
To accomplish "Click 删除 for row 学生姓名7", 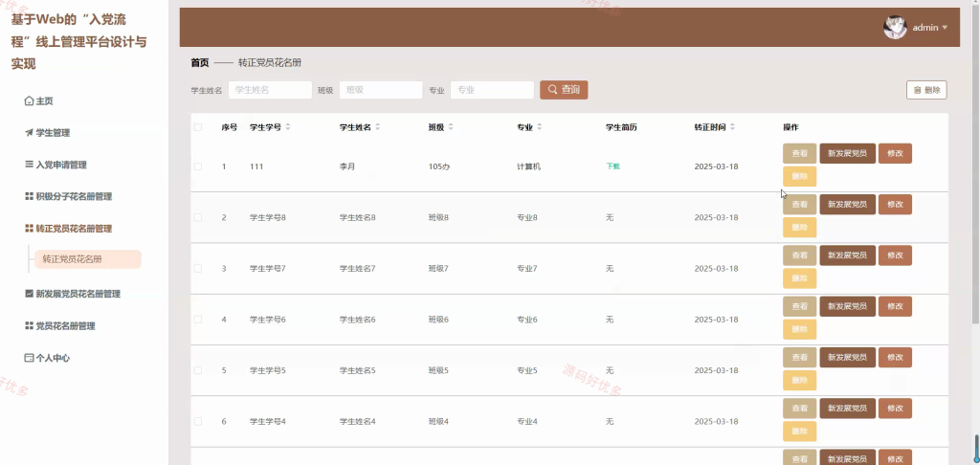I will click(x=799, y=278).
